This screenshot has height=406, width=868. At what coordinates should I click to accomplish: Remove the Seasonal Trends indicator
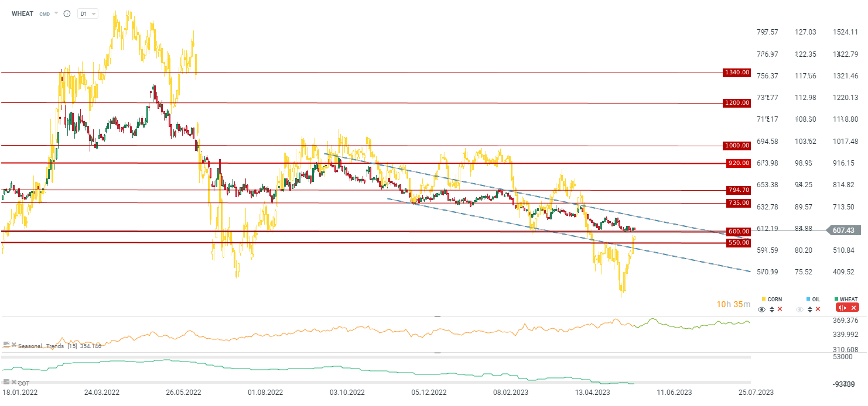point(13,345)
